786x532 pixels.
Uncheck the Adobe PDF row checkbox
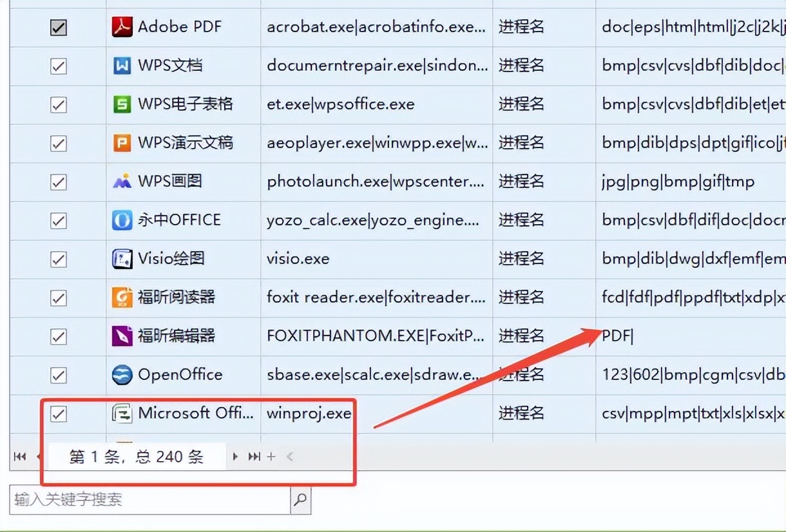[59, 27]
